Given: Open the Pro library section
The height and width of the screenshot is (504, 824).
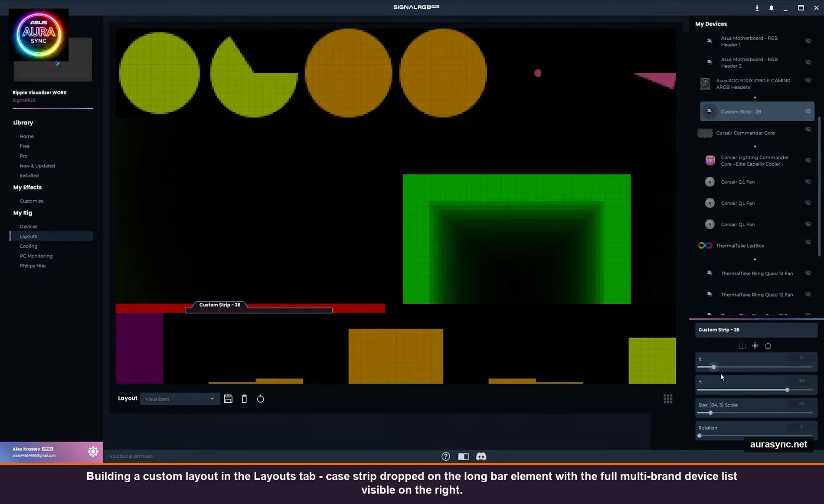Looking at the screenshot, I should [x=23, y=156].
